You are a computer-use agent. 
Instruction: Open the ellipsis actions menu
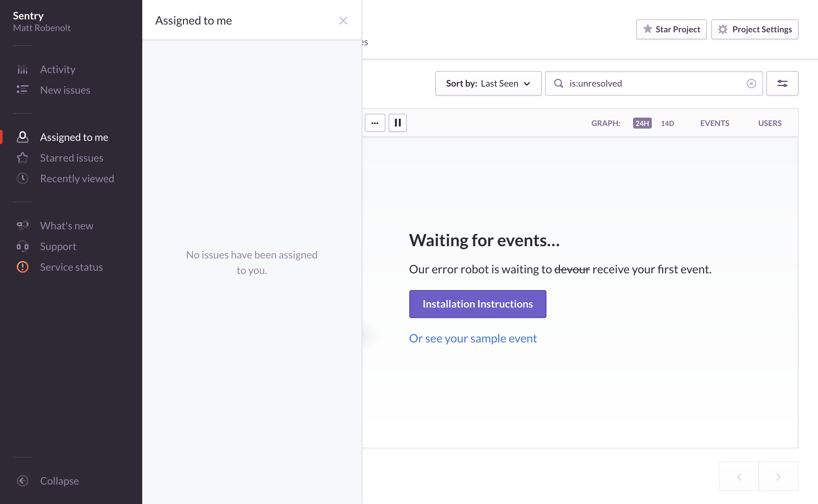point(375,123)
